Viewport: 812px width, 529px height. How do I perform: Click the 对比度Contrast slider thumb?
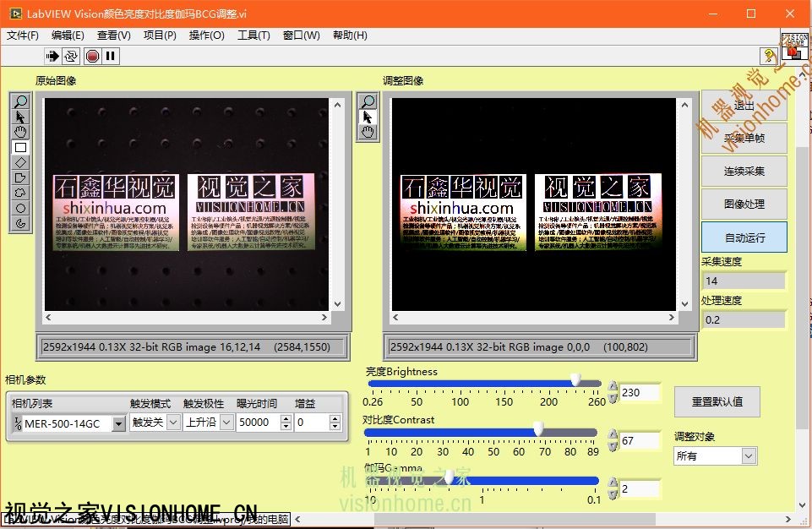[x=538, y=429]
